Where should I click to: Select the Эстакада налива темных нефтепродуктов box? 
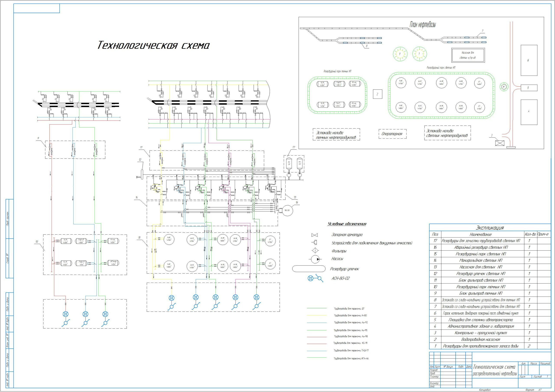tap(336, 134)
